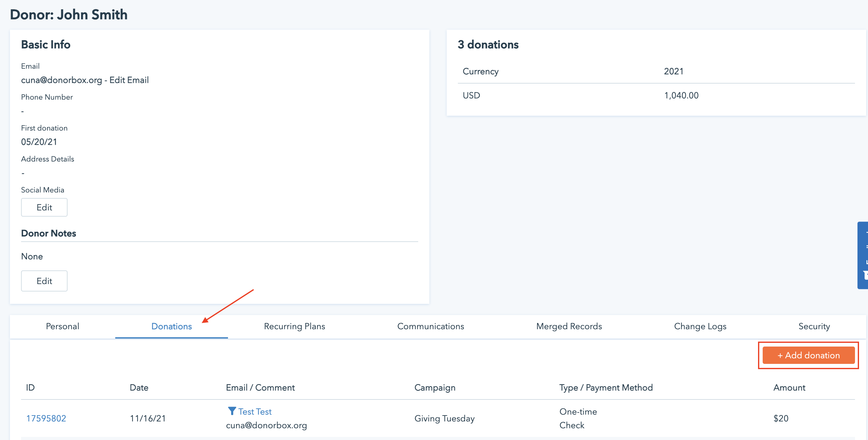Click the Giving Tuesday campaign cell
The width and height of the screenshot is (868, 440).
444,418
